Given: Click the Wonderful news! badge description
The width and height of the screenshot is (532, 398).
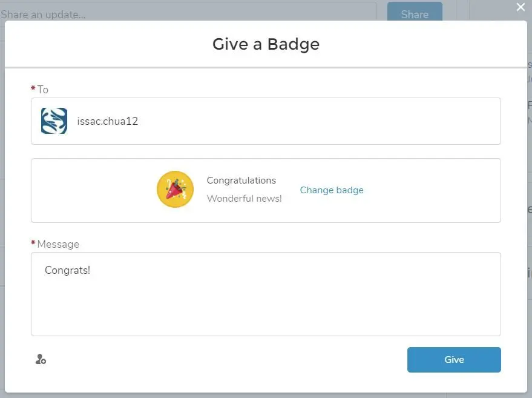Looking at the screenshot, I should coord(245,198).
